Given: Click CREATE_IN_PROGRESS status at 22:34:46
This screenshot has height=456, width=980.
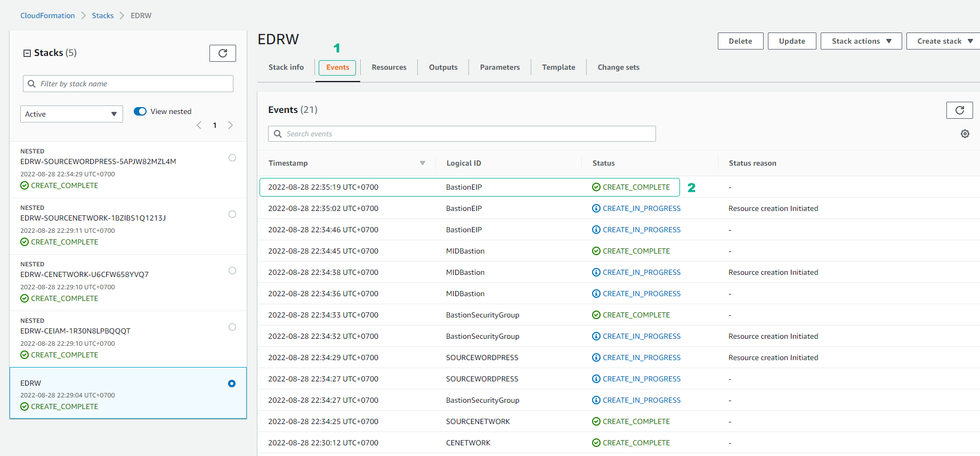Looking at the screenshot, I should [x=636, y=230].
